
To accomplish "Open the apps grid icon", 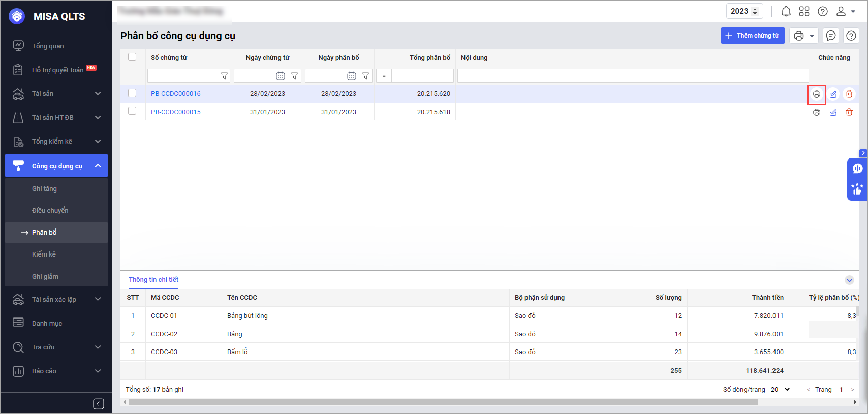I will tap(804, 11).
